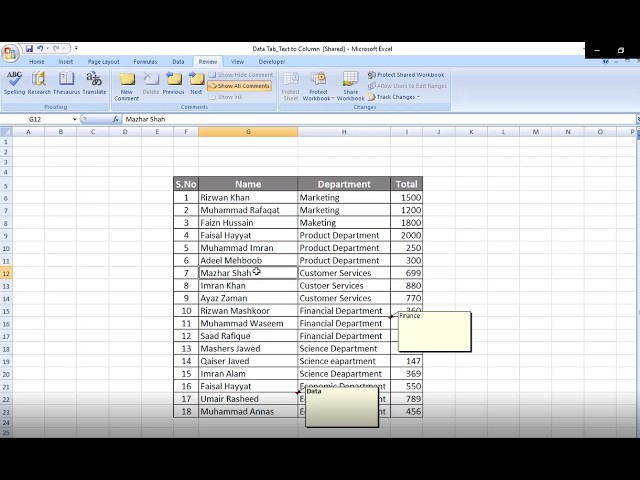Select cell containing Saad Rafique
This screenshot has width=640, height=480.
[x=248, y=336]
